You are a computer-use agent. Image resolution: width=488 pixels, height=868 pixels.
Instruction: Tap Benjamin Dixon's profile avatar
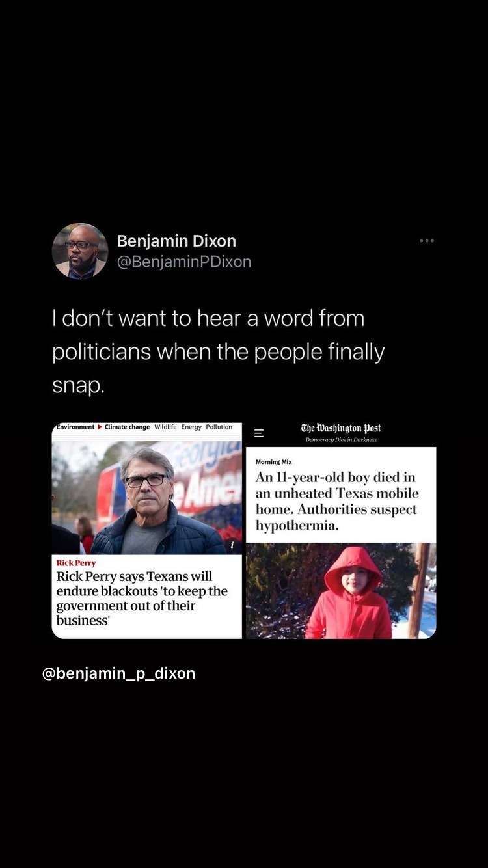pos(80,251)
